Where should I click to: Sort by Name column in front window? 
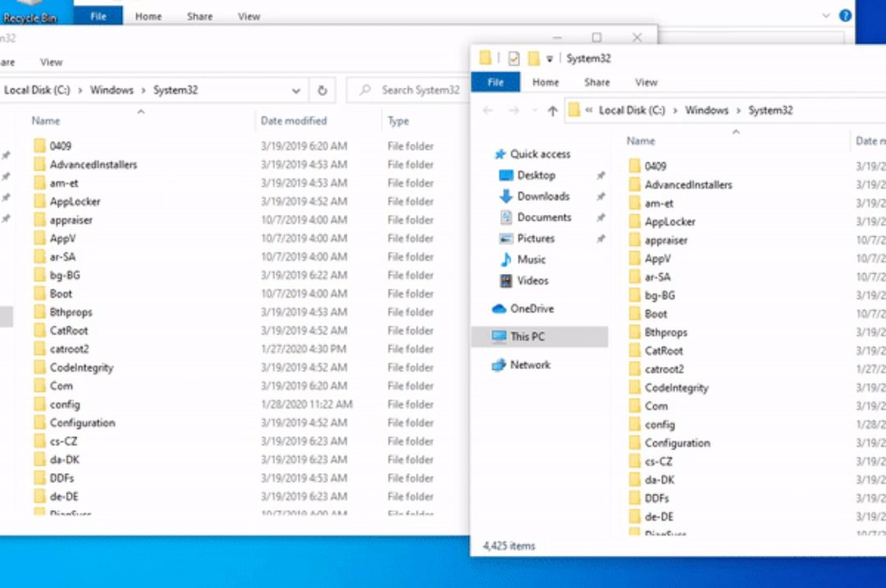pos(641,141)
